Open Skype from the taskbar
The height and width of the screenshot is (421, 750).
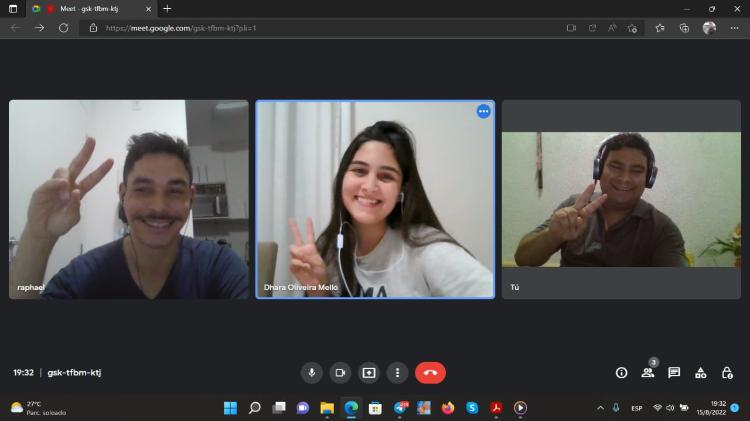pyautogui.click(x=472, y=408)
